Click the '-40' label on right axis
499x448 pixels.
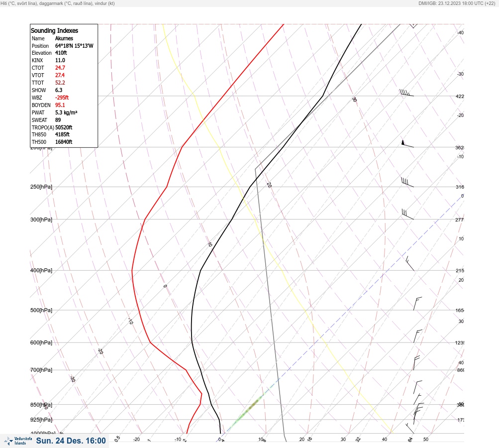[460, 32]
